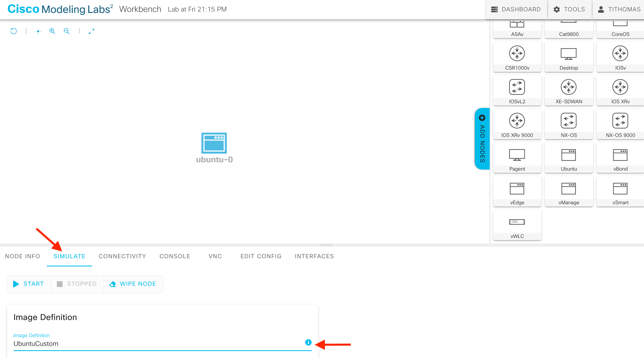Image resolution: width=644 pixels, height=358 pixels.
Task: Select the IOSvL2 switch node
Action: pos(517,91)
